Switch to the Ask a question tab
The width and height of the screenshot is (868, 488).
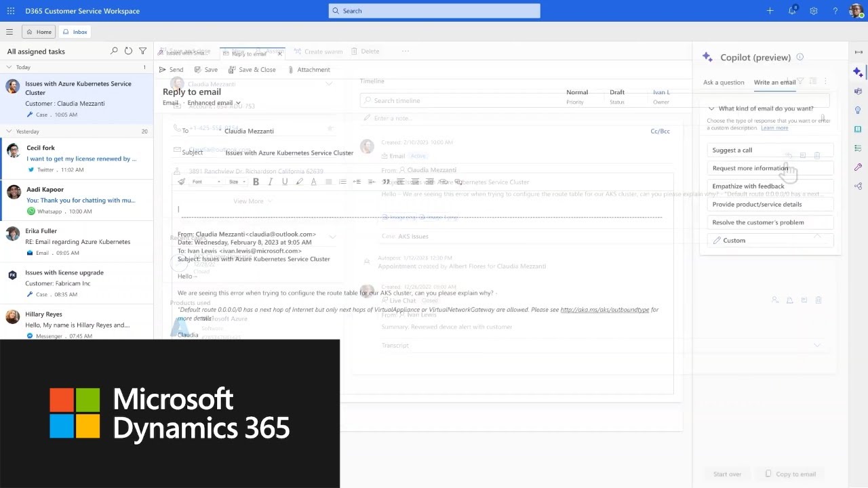point(723,83)
